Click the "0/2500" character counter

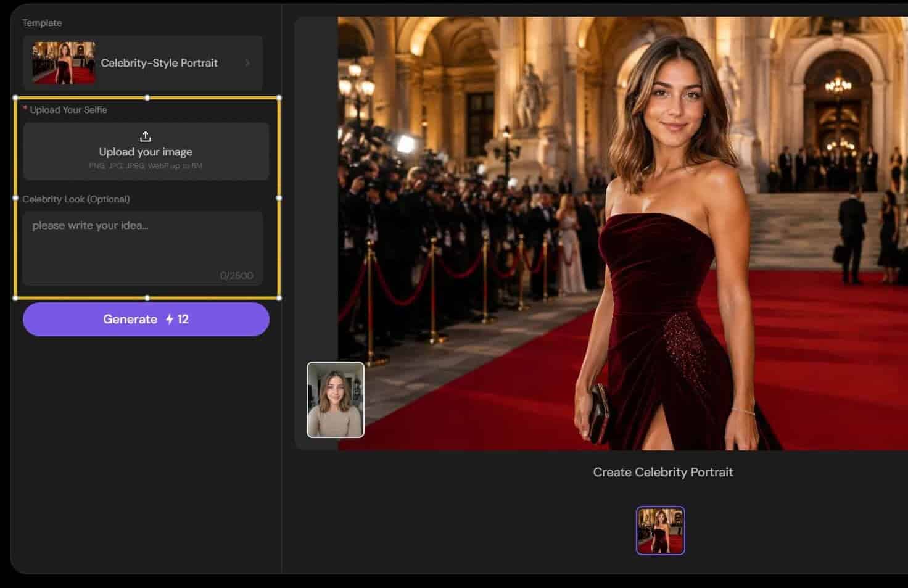click(x=236, y=275)
